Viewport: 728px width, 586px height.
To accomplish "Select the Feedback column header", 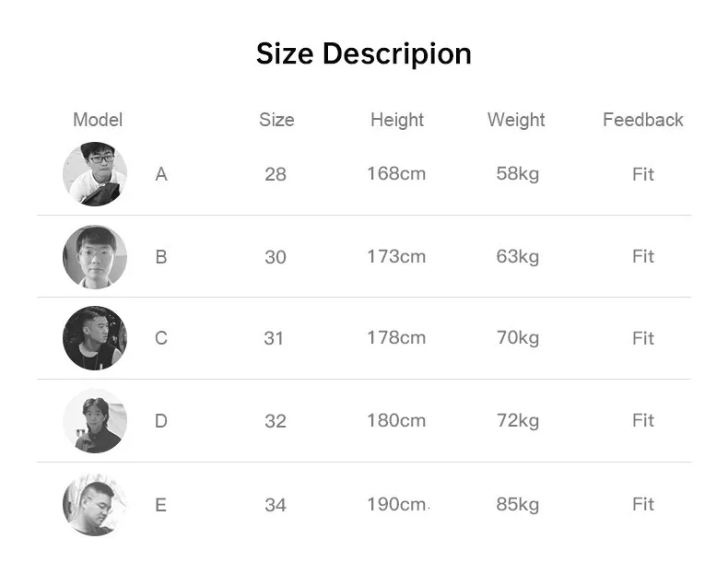I will click(643, 120).
